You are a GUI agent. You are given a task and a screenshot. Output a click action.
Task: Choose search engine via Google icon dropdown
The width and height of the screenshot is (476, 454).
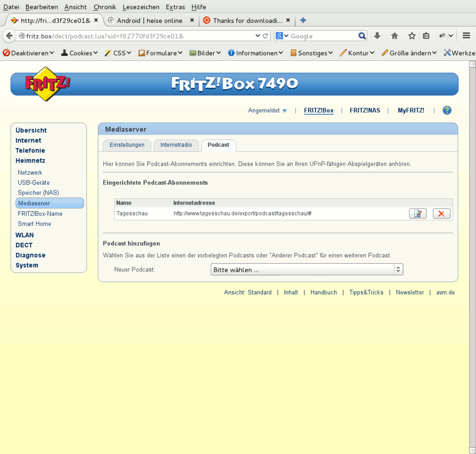tap(282, 36)
